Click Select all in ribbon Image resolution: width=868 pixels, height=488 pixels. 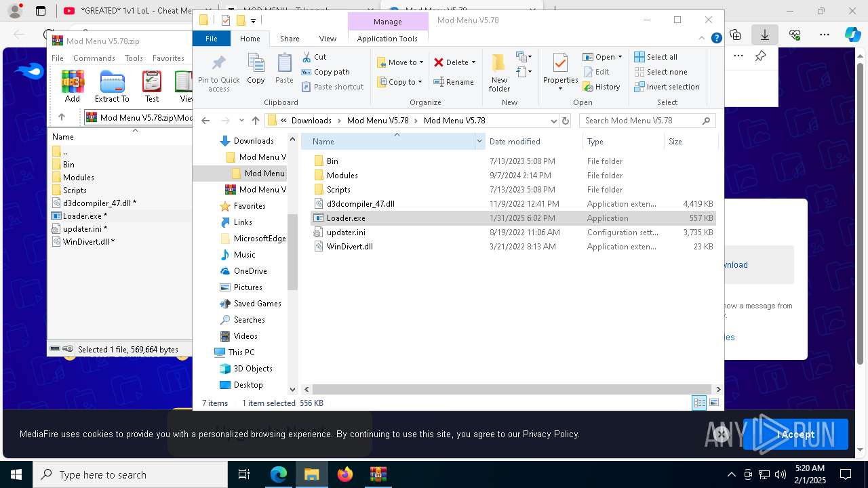click(x=656, y=57)
